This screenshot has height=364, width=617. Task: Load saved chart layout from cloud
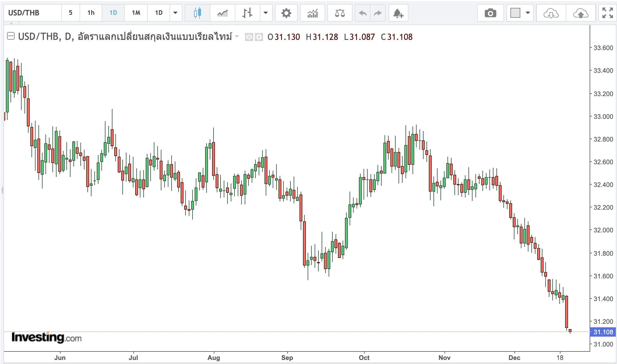click(x=551, y=13)
